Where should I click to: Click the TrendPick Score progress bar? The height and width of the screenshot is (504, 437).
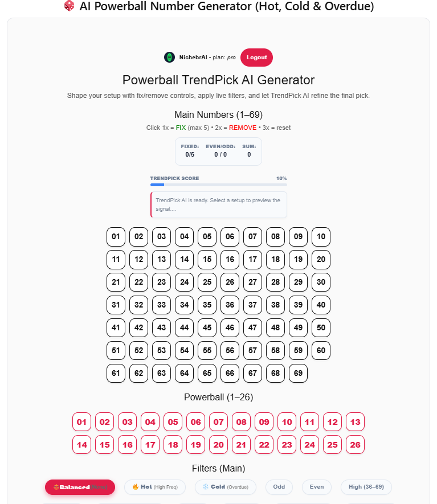coord(218,185)
